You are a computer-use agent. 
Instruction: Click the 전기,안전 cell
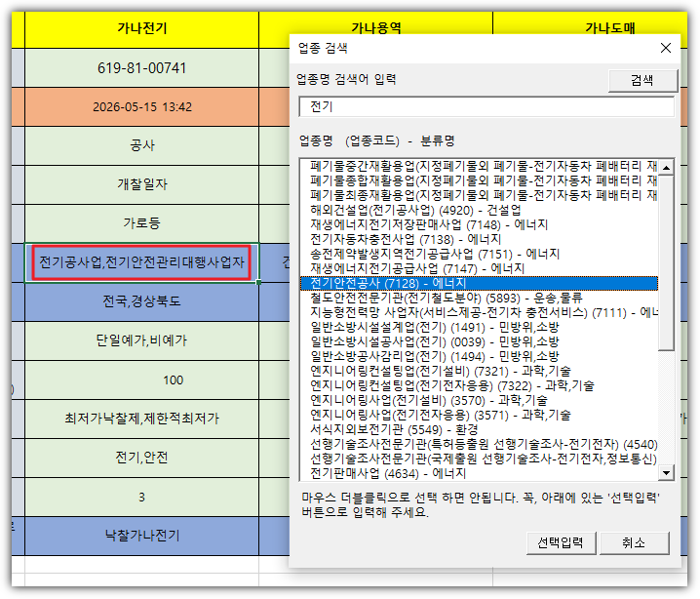[142, 458]
